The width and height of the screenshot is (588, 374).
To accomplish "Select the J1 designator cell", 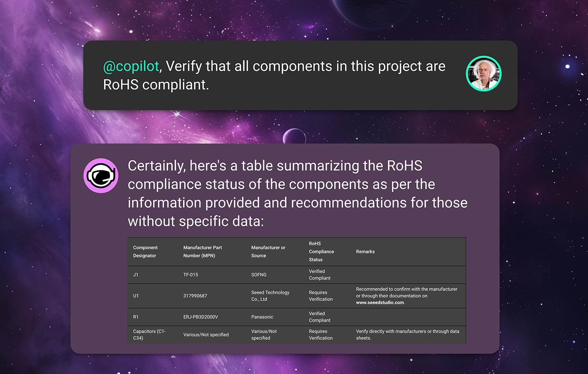I will pyautogui.click(x=136, y=275).
